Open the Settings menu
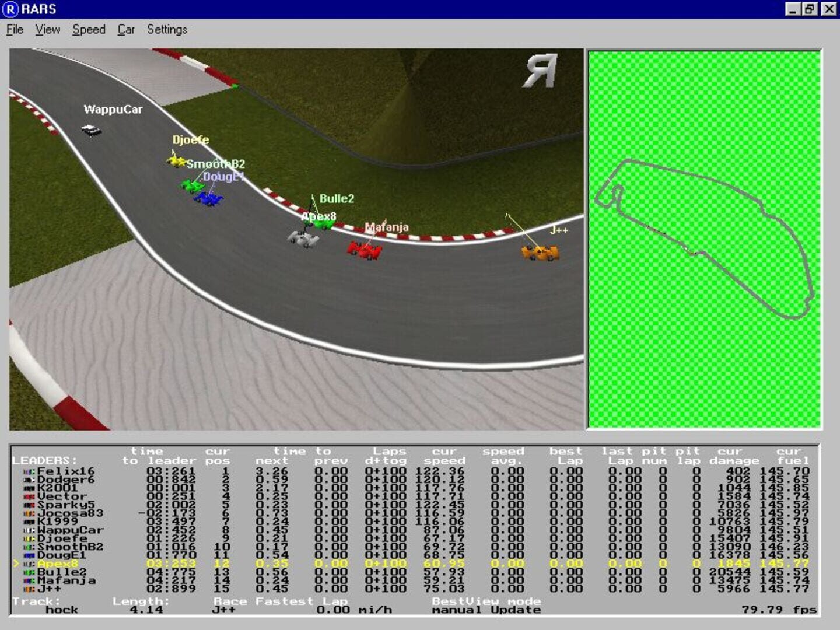This screenshot has width=840, height=630. tap(168, 29)
